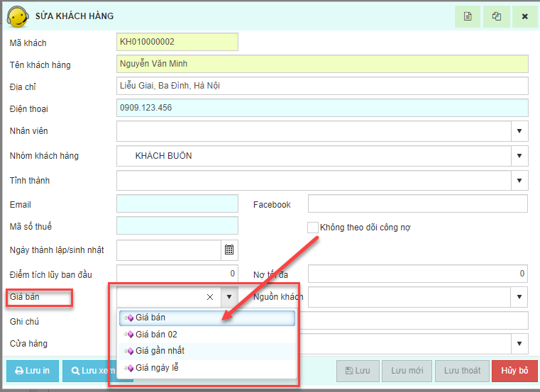
Task: Choose Giá ngày lễ option
Action: pyautogui.click(x=157, y=368)
